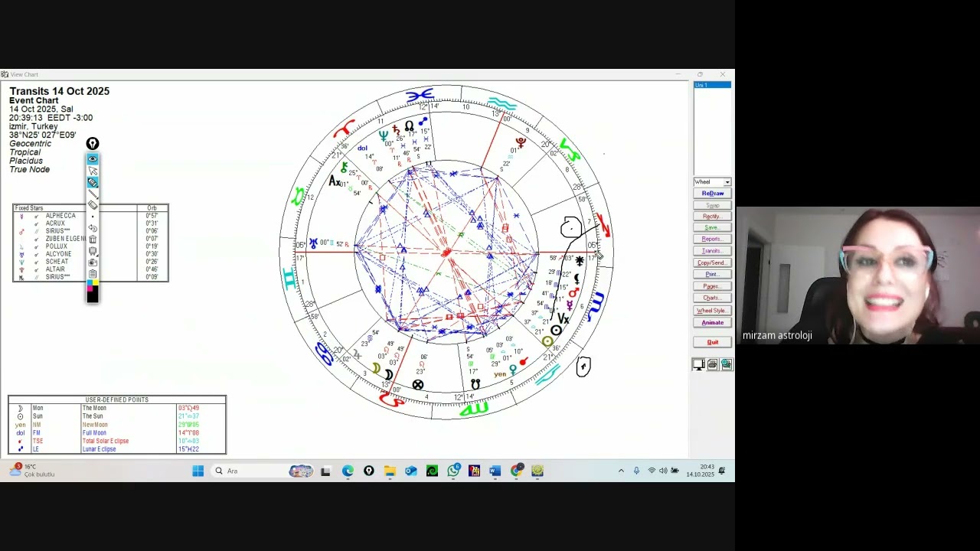Screen dimensions: 980x551
Task: Open the Transits dialog
Action: pos(712,251)
